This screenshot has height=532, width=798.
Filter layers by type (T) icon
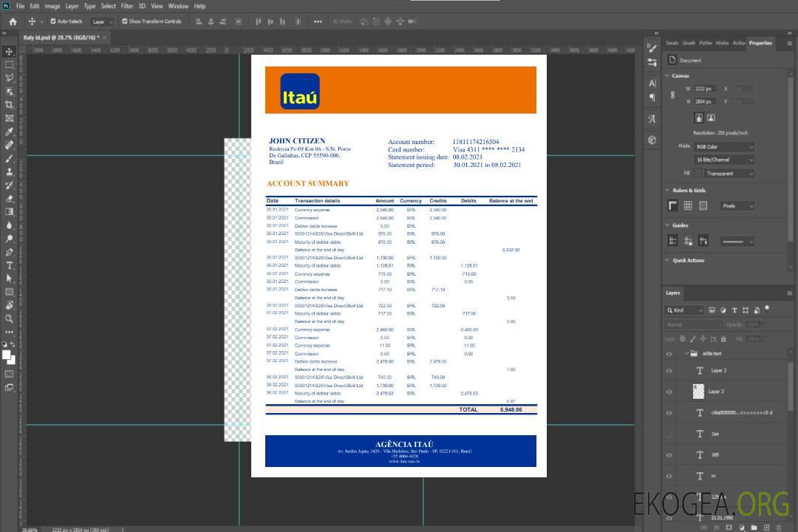[x=734, y=310]
